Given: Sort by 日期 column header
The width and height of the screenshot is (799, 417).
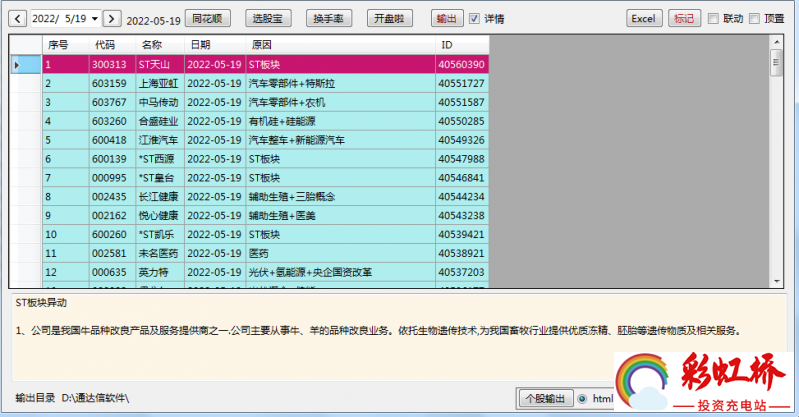Looking at the screenshot, I should point(215,45).
